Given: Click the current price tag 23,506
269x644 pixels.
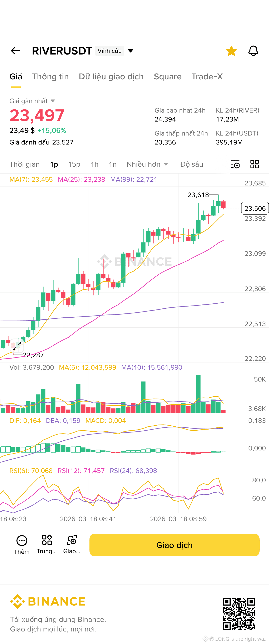Looking at the screenshot, I should [255, 208].
